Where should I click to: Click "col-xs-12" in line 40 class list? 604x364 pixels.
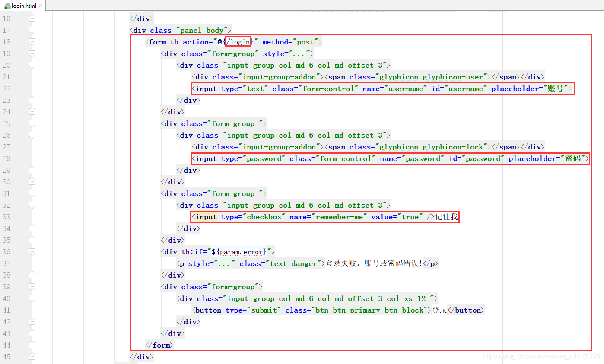[406, 298]
